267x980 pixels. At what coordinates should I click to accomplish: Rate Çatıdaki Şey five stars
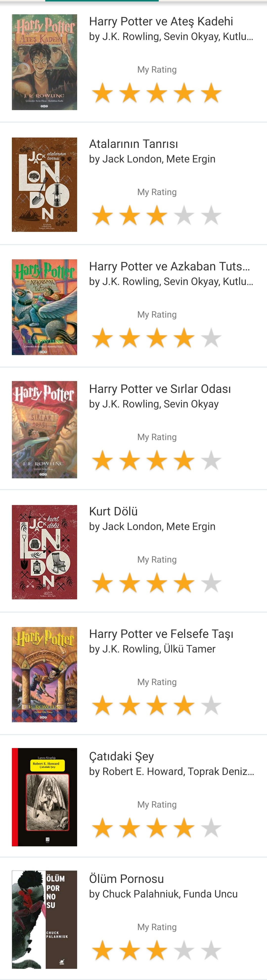211,828
